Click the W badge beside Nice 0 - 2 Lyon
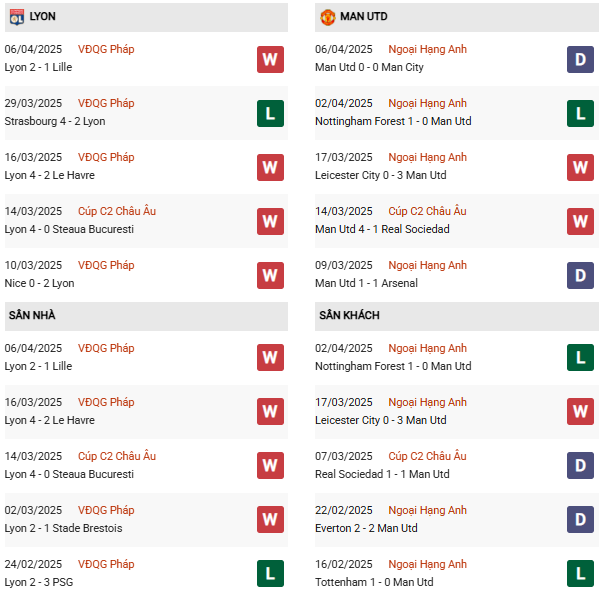This screenshot has height=596, width=600. [x=270, y=275]
